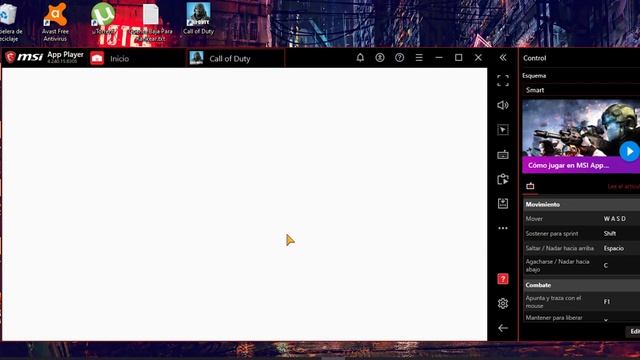Open the Cómo jugar en MSI App banner
The height and width of the screenshot is (360, 640).
[581, 165]
